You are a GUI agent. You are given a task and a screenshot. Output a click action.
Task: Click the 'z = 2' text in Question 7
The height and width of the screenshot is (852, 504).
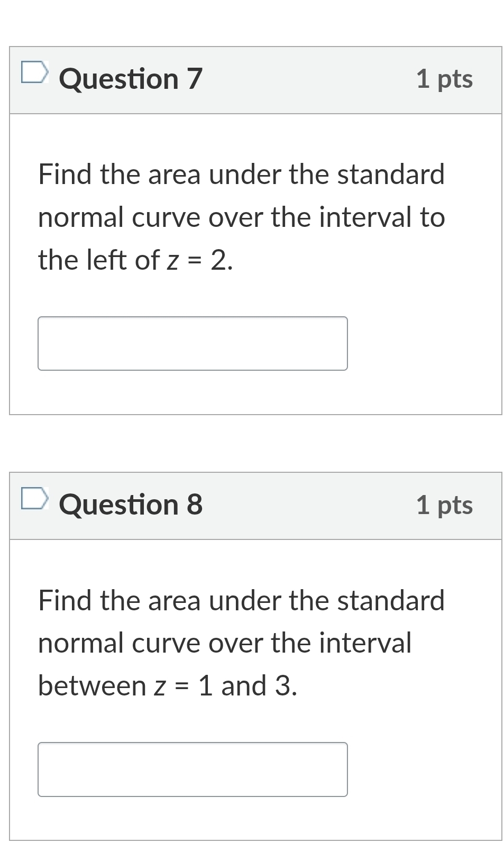tap(199, 260)
